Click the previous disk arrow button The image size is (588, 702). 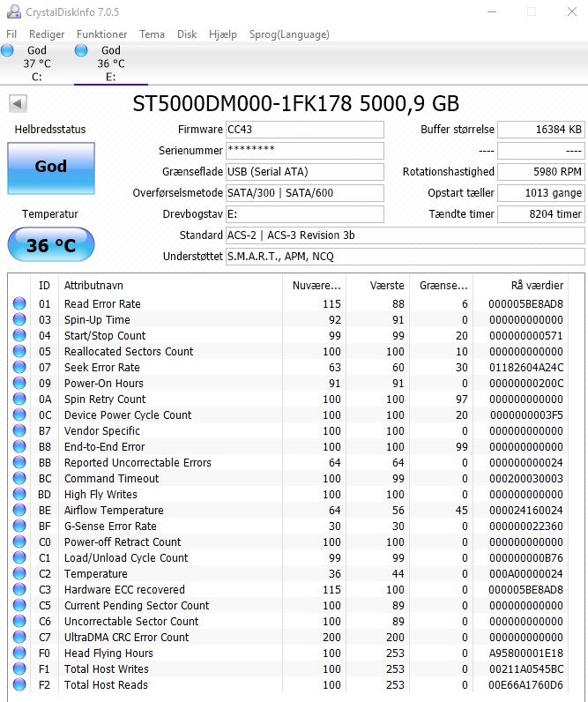[18, 104]
